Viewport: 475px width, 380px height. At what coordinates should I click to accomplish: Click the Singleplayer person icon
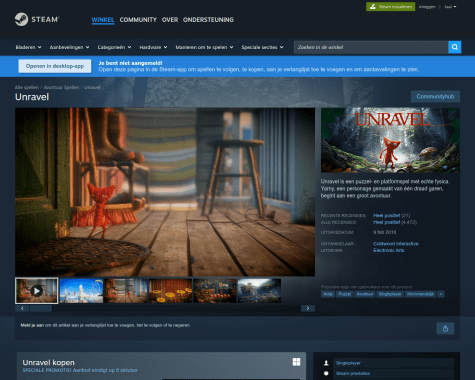click(x=326, y=363)
